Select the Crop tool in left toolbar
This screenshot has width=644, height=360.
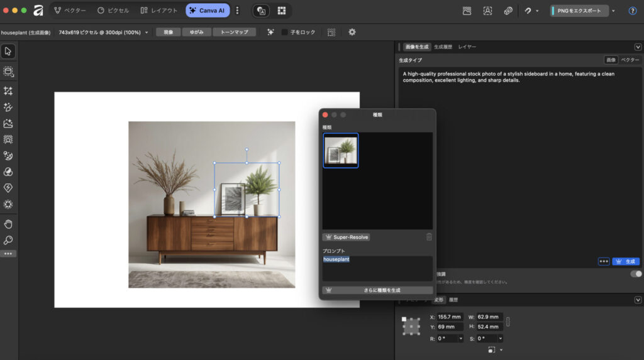[8, 91]
